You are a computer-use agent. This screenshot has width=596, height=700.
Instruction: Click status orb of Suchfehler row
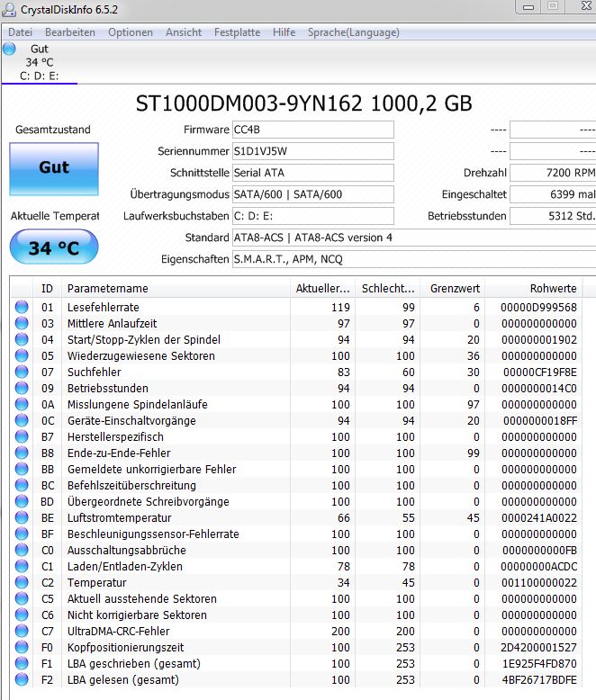pos(22,372)
